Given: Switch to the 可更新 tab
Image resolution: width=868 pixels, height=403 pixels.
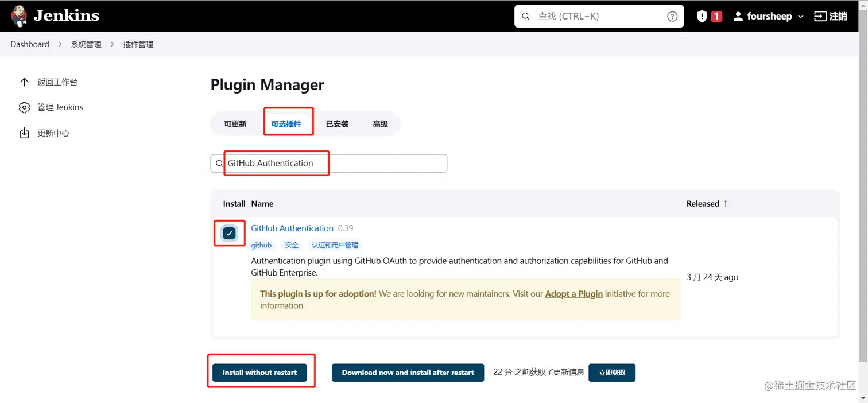Looking at the screenshot, I should 235,123.
